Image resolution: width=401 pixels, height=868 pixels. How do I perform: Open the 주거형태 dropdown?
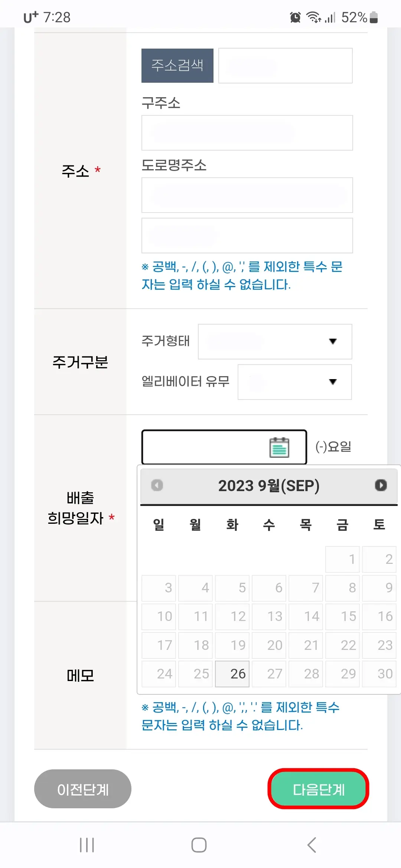pyautogui.click(x=275, y=342)
